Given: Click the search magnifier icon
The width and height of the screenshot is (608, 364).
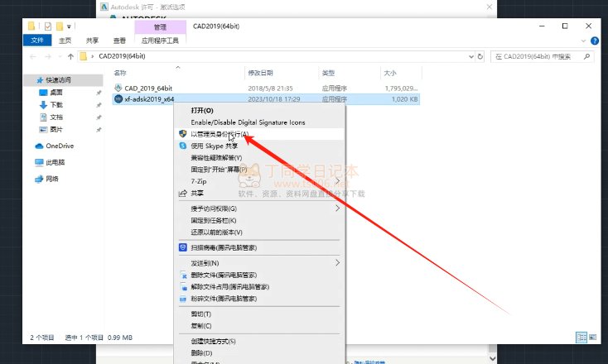Looking at the screenshot, I should coord(586,56).
